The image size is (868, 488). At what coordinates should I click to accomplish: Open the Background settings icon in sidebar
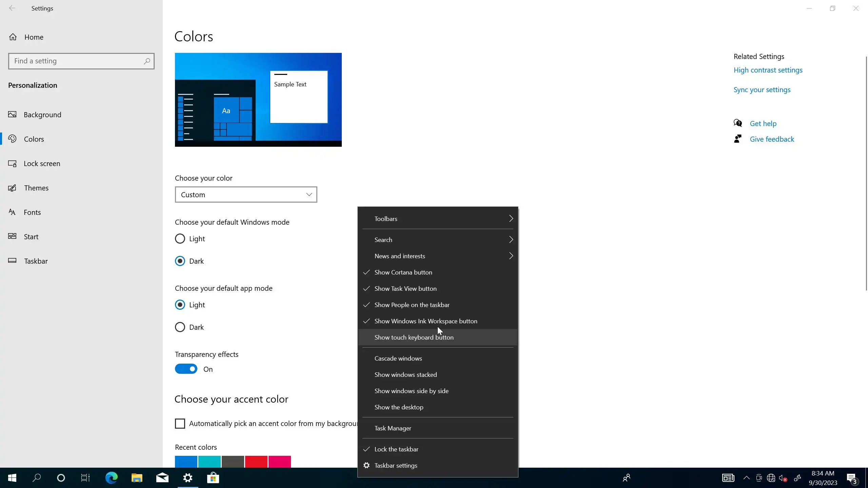click(12, 115)
